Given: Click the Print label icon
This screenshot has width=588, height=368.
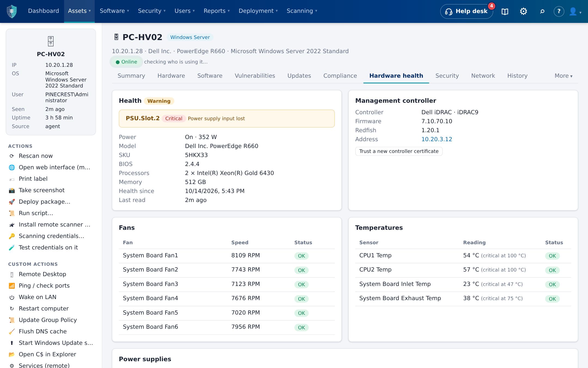Looking at the screenshot, I should pyautogui.click(x=12, y=179).
